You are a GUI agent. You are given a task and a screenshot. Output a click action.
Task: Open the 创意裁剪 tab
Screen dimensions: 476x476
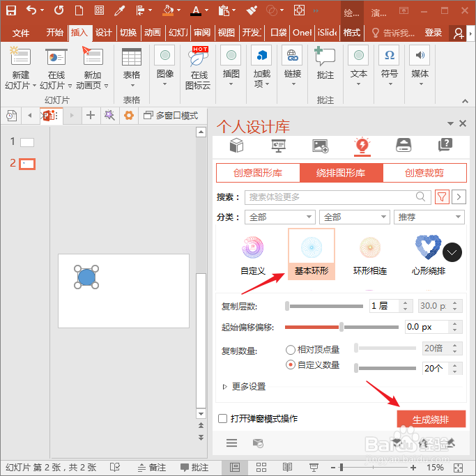coord(424,173)
